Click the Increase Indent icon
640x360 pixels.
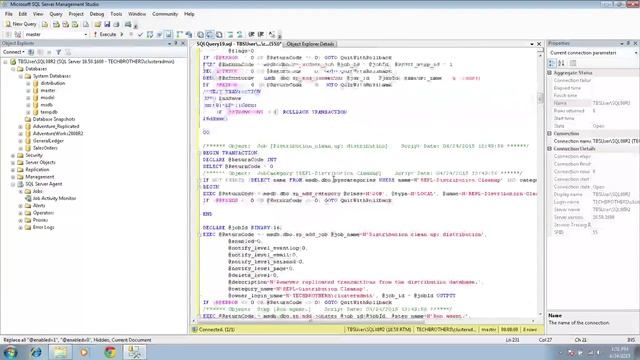tap(260, 35)
